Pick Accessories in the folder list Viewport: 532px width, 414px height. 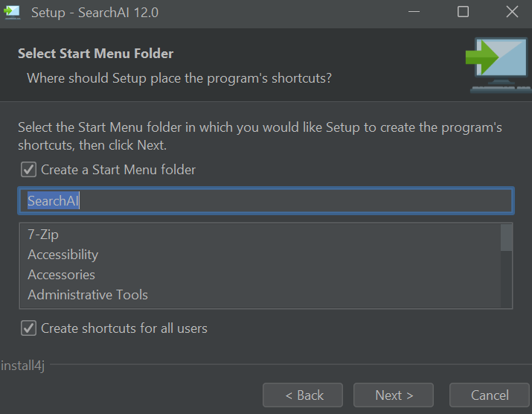[x=61, y=275]
